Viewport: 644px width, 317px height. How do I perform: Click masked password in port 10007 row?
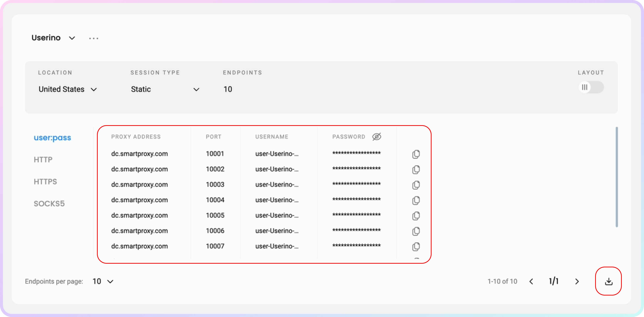[x=356, y=245]
